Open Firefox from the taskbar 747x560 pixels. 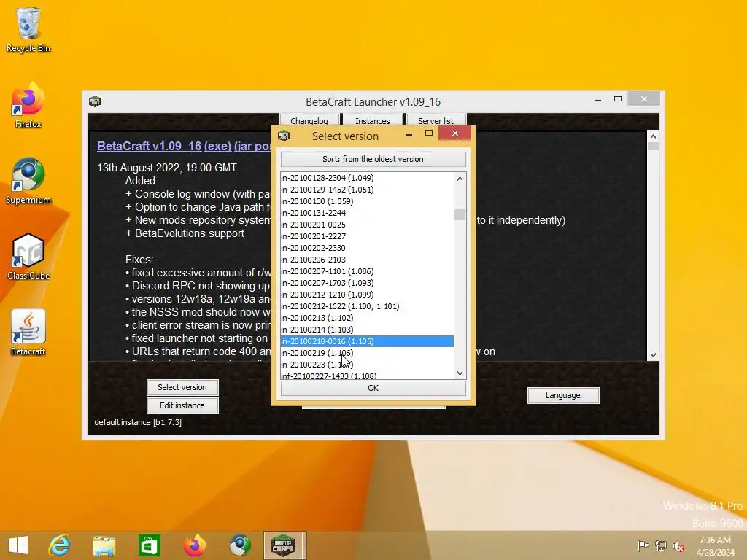194,545
